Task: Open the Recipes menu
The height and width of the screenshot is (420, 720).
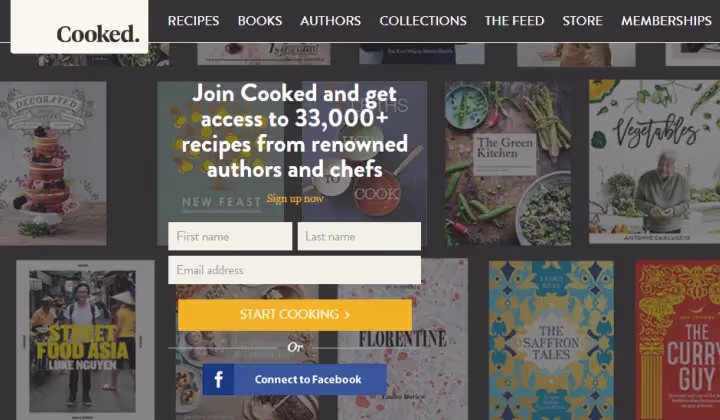Action: tap(193, 21)
